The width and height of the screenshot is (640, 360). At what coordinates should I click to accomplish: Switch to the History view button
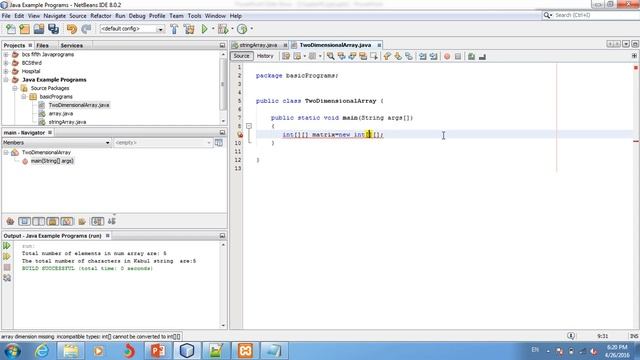coord(265,56)
